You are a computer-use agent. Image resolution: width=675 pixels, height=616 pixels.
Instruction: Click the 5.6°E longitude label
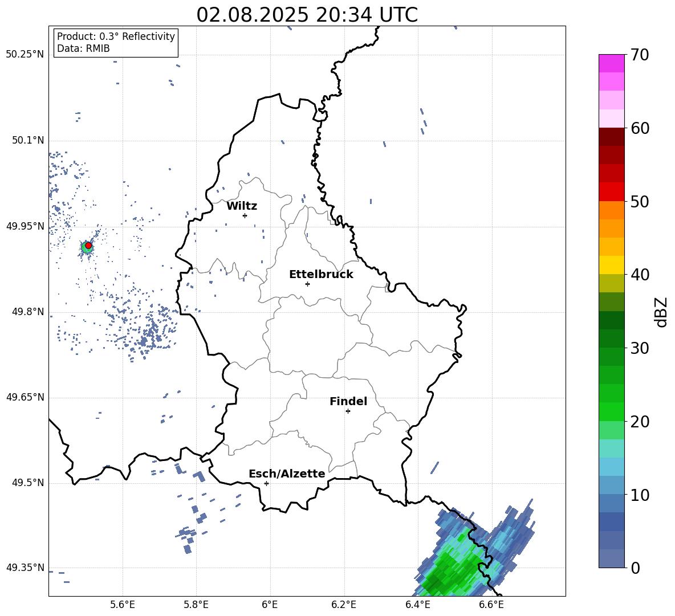(x=122, y=605)
